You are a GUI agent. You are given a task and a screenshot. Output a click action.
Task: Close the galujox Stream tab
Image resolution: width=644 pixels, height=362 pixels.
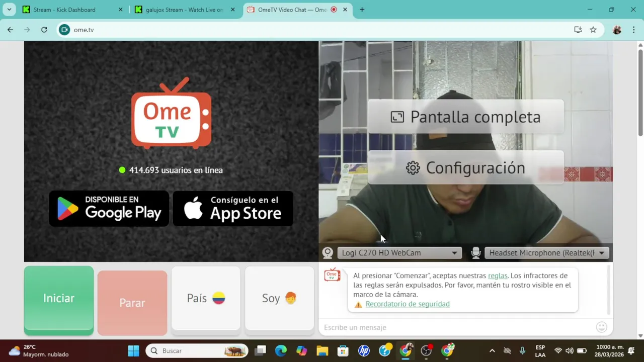[233, 10]
